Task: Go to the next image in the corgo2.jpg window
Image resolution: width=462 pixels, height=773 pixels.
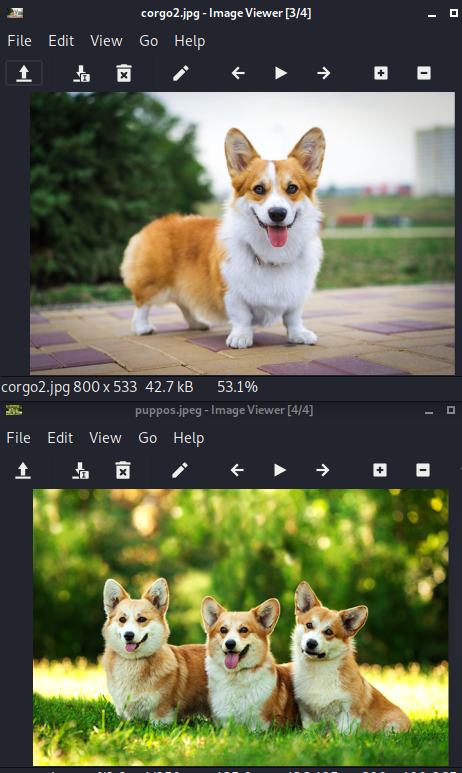Action: point(323,73)
